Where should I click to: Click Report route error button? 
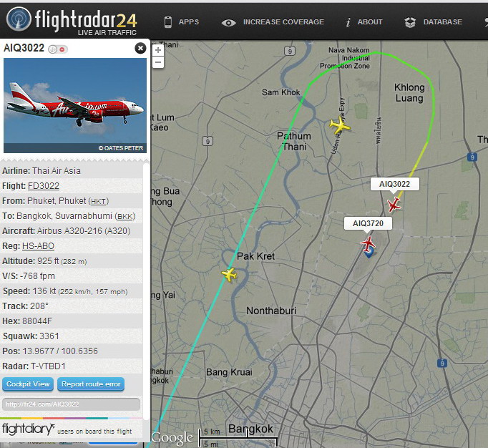(x=91, y=384)
